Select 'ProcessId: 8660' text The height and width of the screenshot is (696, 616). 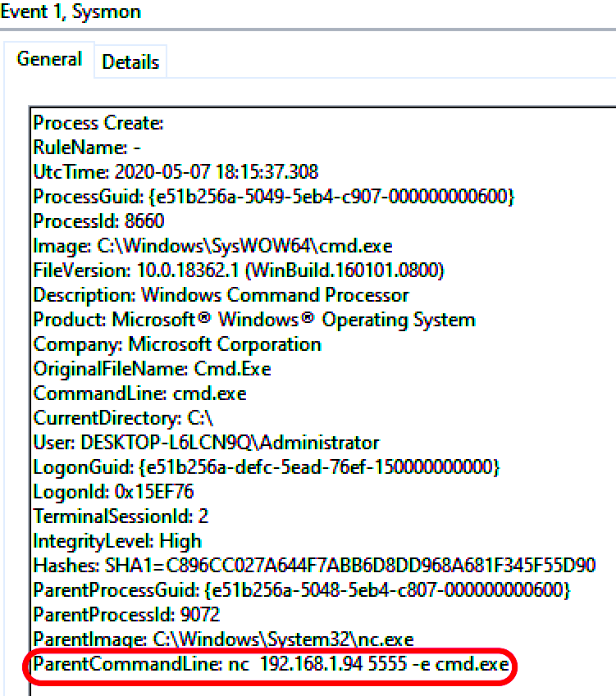click(x=99, y=221)
